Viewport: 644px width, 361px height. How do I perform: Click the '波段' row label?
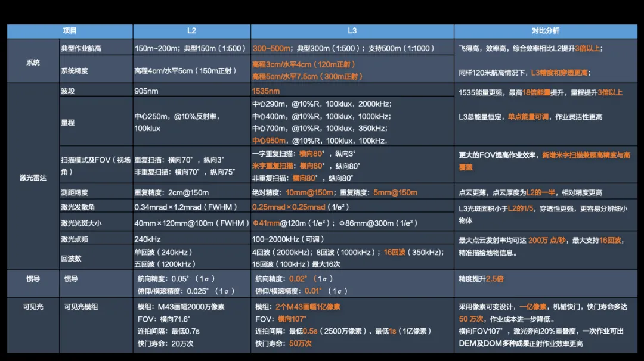pos(68,91)
